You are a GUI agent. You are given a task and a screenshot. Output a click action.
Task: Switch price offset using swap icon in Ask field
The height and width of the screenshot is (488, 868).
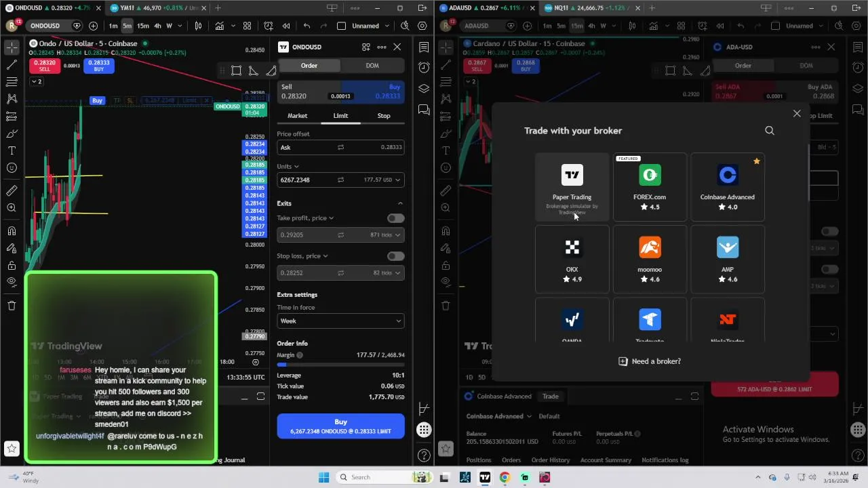[340, 147]
